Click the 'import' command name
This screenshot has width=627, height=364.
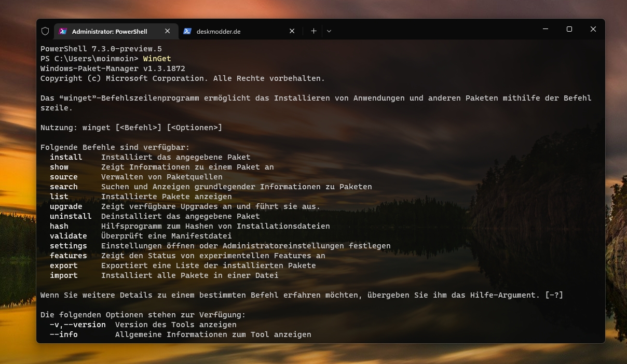point(64,275)
